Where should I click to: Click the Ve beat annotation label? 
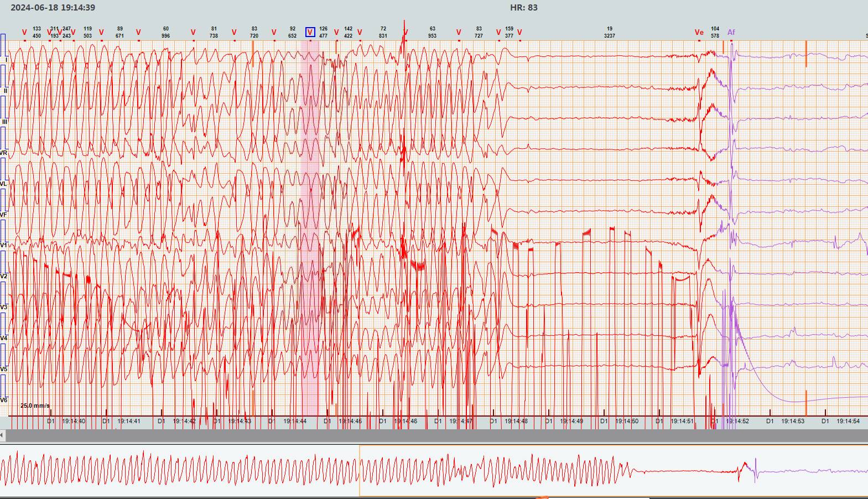(x=699, y=33)
